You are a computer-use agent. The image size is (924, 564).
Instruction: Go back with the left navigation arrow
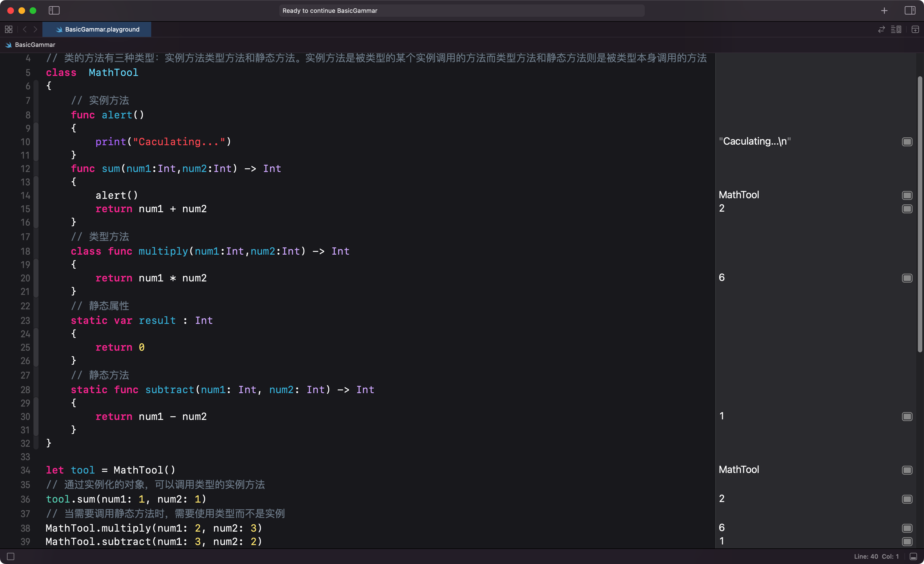[x=25, y=29]
